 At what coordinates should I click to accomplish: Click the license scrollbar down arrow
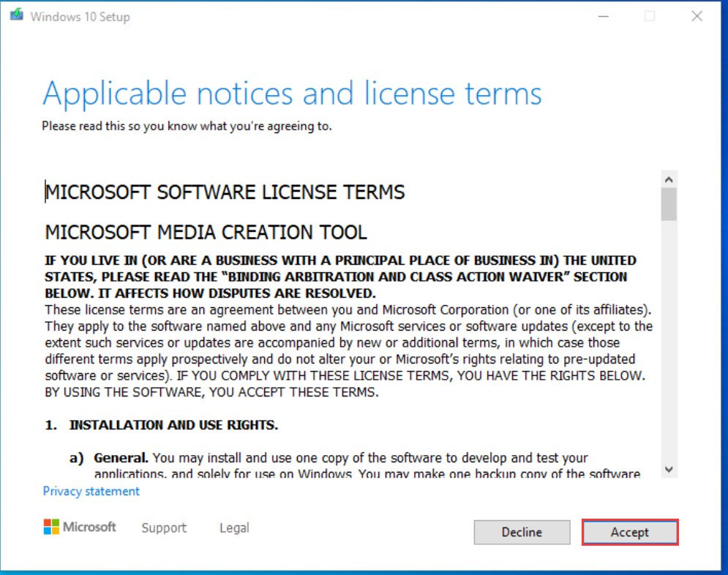669,469
